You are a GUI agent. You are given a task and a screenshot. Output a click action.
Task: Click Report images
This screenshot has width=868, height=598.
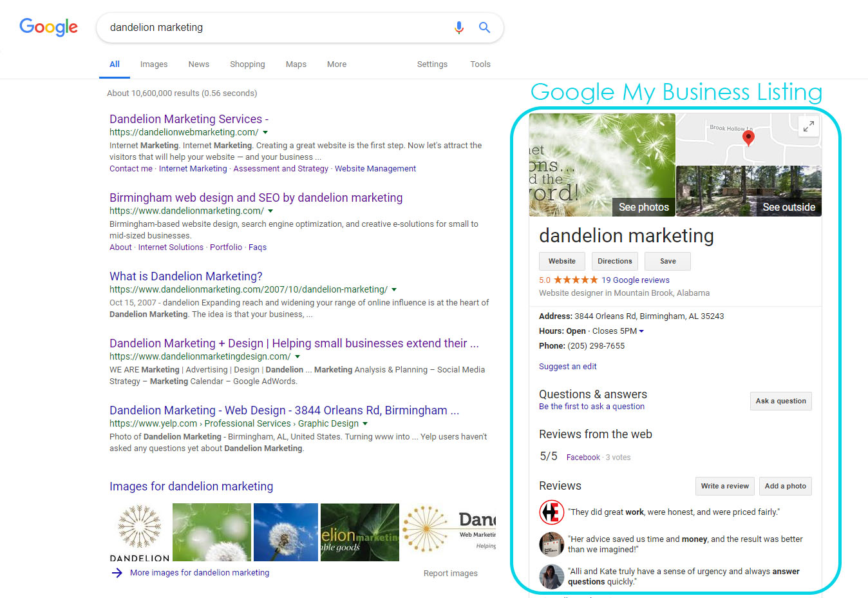coord(451,574)
